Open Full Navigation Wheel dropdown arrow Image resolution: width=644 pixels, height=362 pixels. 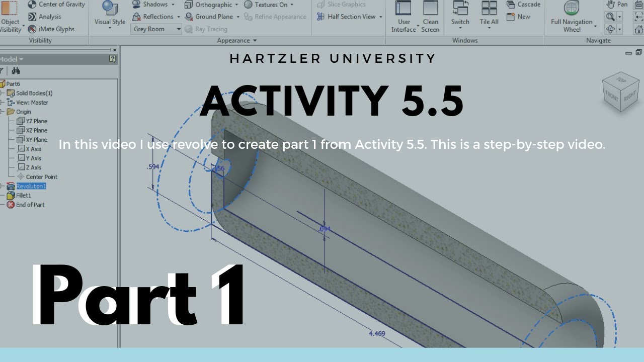tap(595, 26)
